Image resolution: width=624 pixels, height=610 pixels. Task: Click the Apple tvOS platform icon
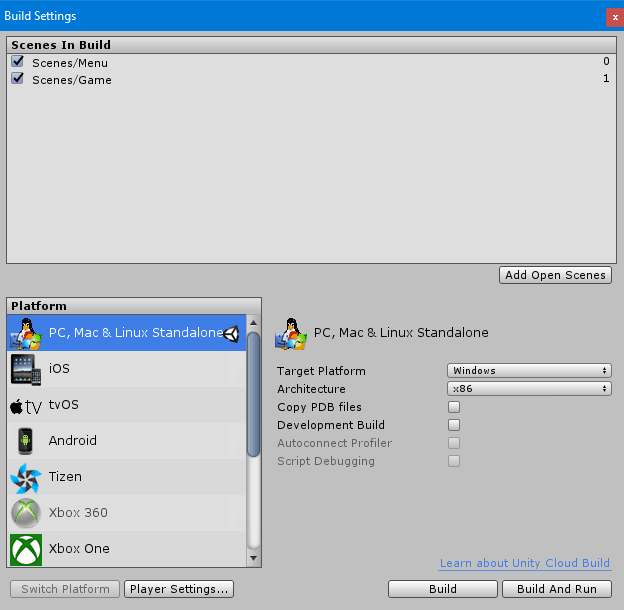[26, 406]
